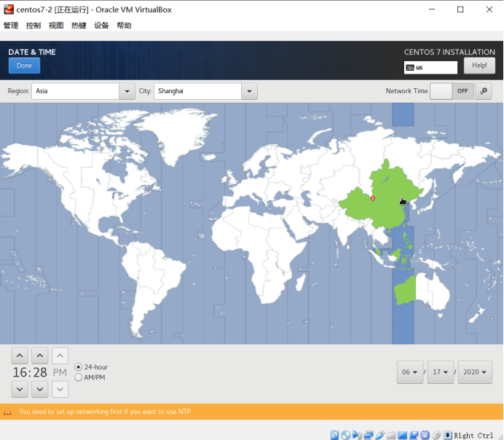Click the NTP networking warning message
The width and height of the screenshot is (504, 440).
pyautogui.click(x=105, y=412)
